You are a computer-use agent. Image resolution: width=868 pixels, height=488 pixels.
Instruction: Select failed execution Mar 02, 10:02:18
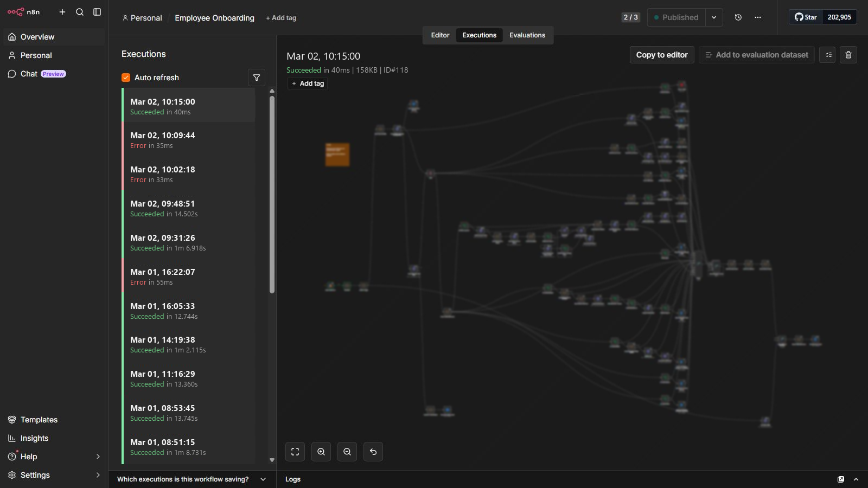click(188, 174)
